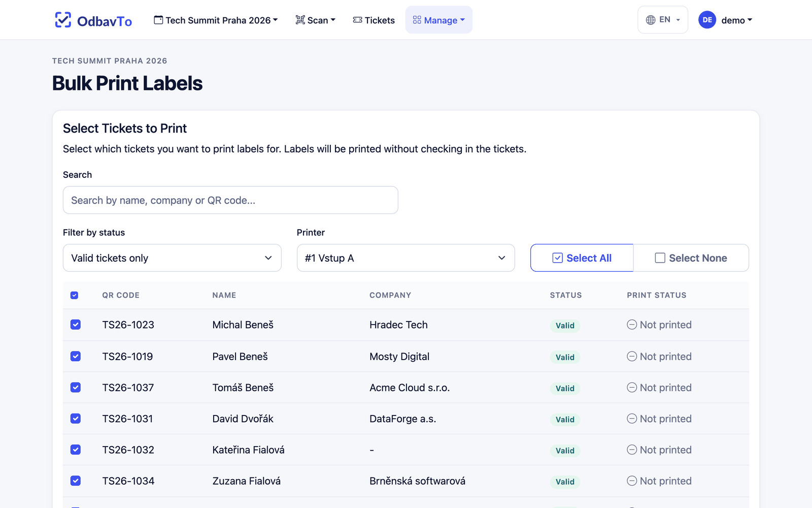
Task: Click the Select All button
Action: 582,258
